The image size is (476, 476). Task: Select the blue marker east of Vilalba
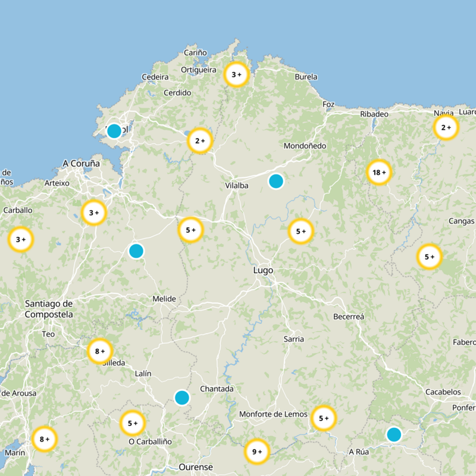click(x=276, y=181)
